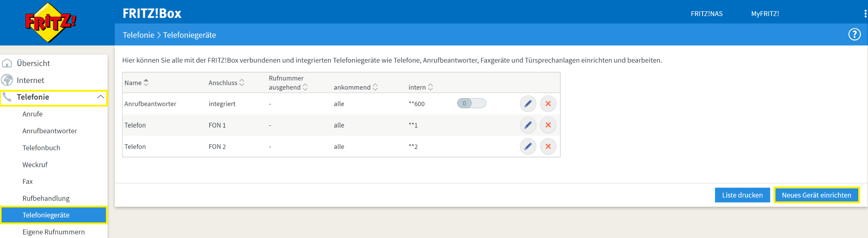Go to Rufbehandlung in sidebar
The image size is (868, 238).
point(46,198)
